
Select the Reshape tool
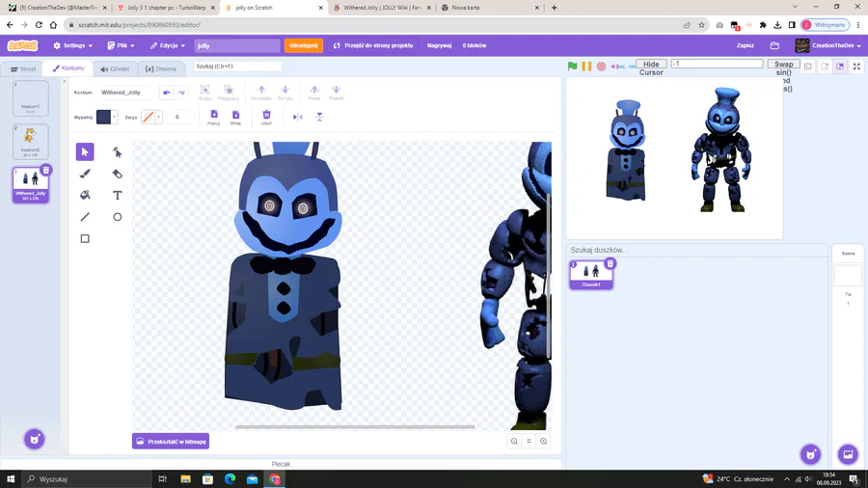click(118, 151)
